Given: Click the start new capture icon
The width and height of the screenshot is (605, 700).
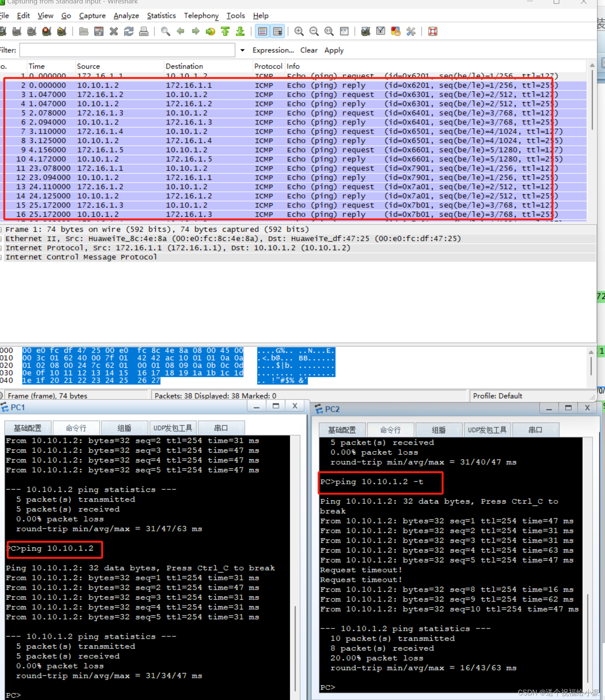Looking at the screenshot, I should 32,32.
